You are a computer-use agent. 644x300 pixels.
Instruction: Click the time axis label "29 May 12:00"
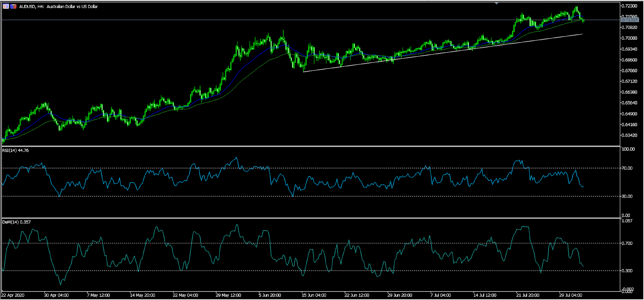[228, 295]
